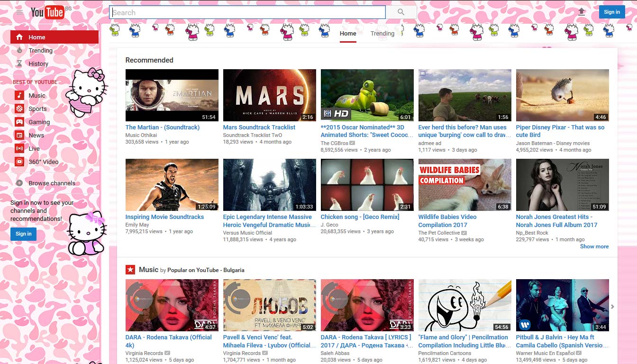
Task: Open the Sports section
Action: point(37,109)
